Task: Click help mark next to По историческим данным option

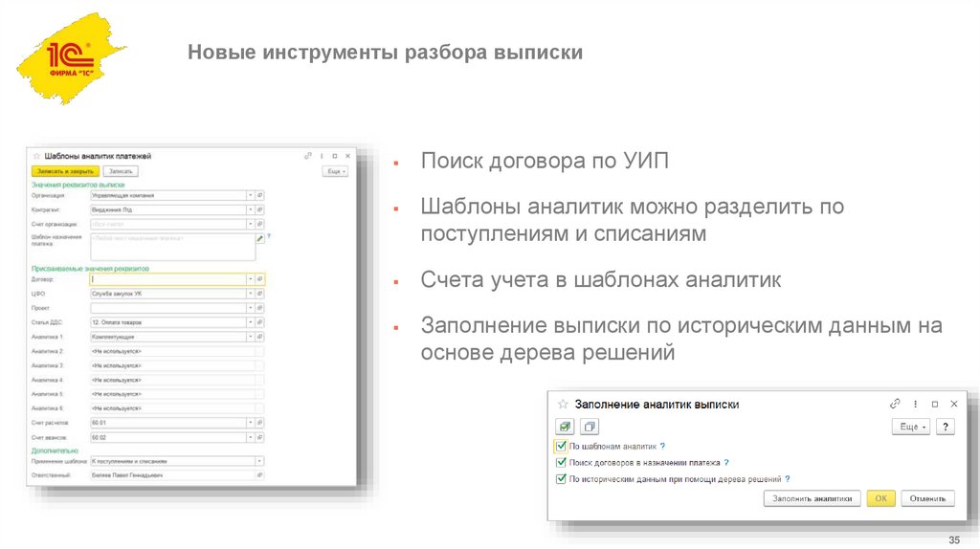Action: tap(788, 479)
